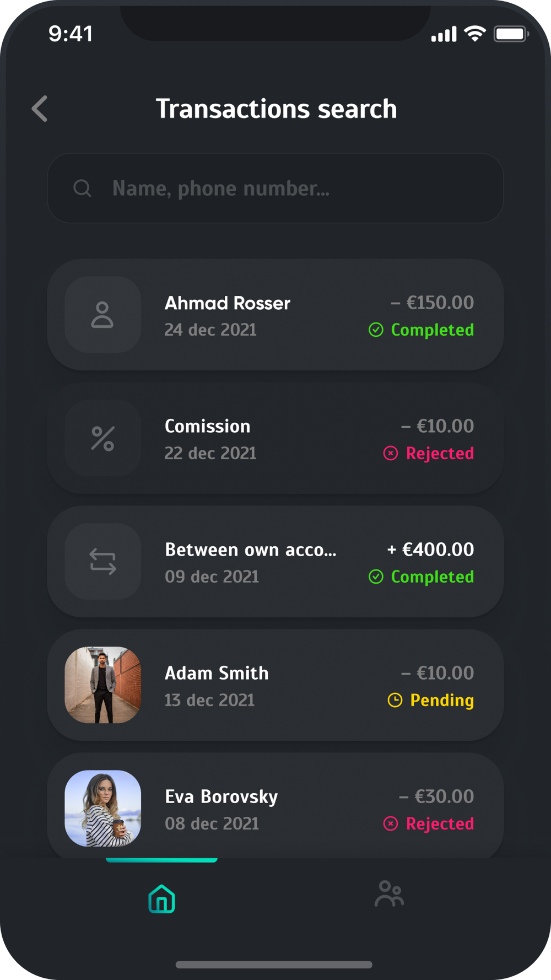Tap the yellow clock Pending icon
Screen dimensions: 551x980
[x=395, y=701]
